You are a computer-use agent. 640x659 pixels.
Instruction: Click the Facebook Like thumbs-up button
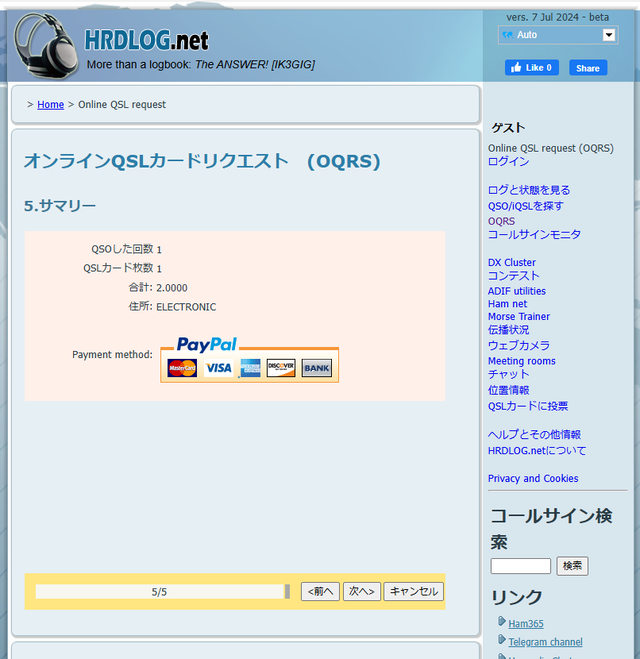(532, 68)
